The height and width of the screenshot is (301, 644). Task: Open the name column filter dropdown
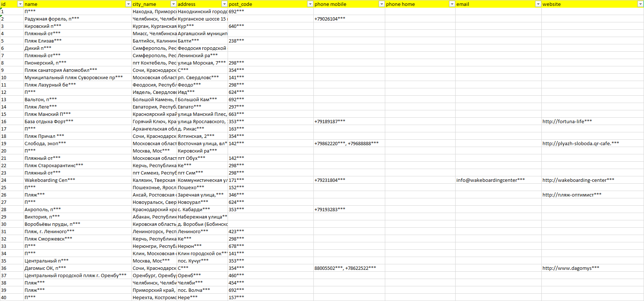[x=128, y=4]
